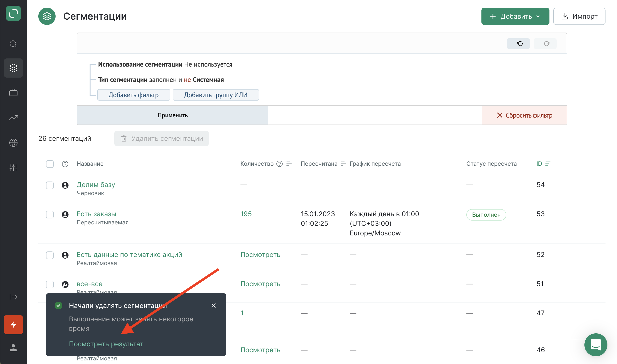Click the Импорт button
This screenshot has height=364, width=617.
pyautogui.click(x=579, y=16)
